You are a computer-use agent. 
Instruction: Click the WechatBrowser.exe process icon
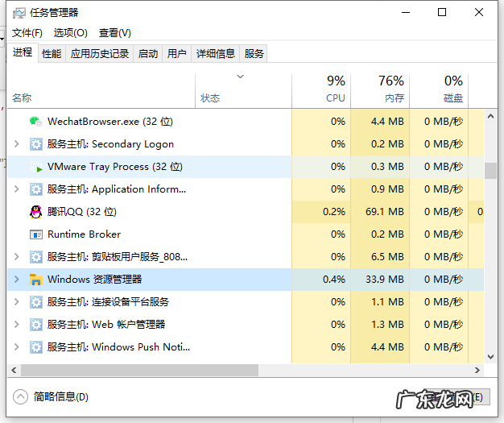coord(35,122)
